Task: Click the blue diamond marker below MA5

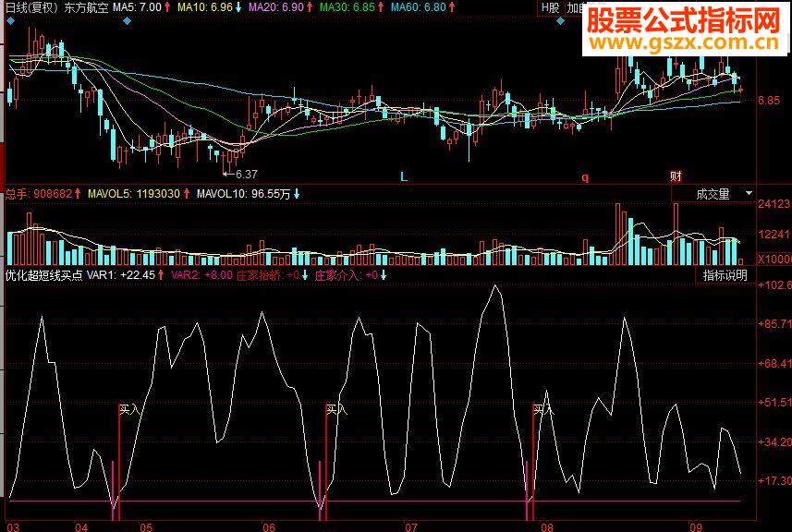Action: pos(128,21)
